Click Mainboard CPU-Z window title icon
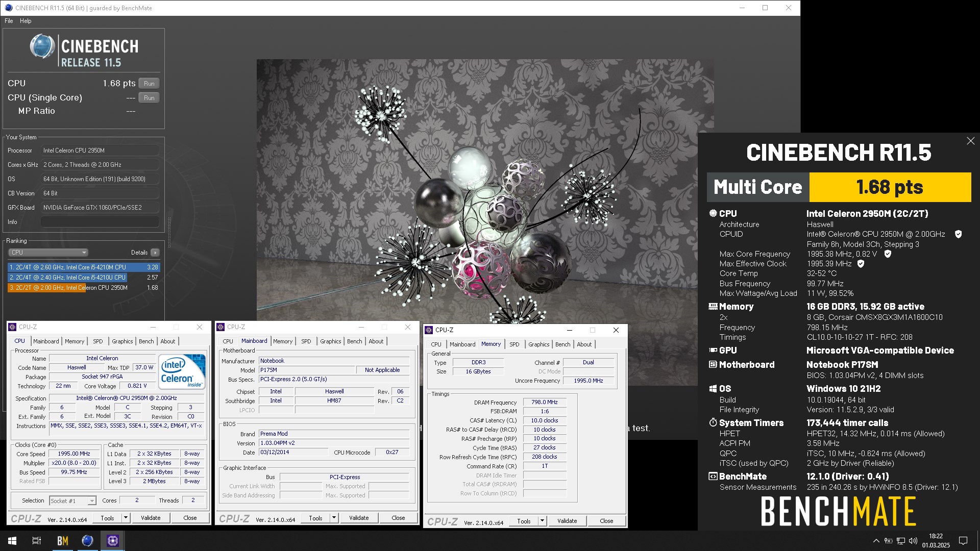This screenshot has width=980, height=551. coord(221,327)
